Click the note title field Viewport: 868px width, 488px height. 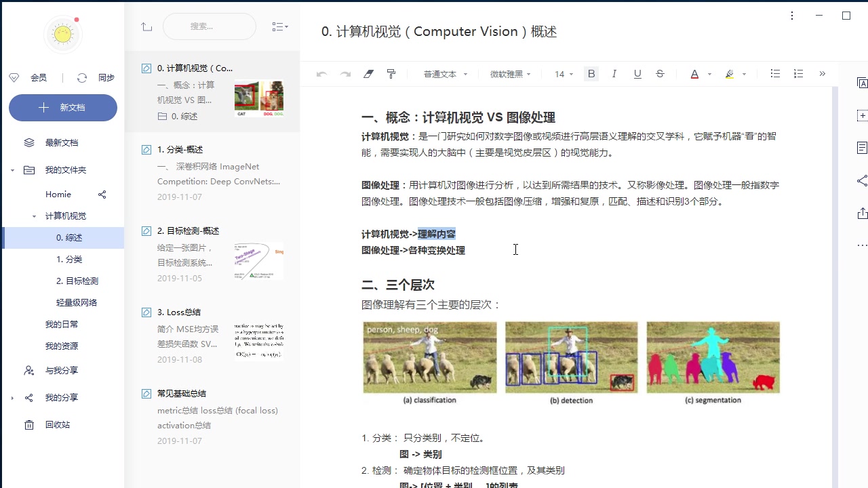tap(439, 32)
